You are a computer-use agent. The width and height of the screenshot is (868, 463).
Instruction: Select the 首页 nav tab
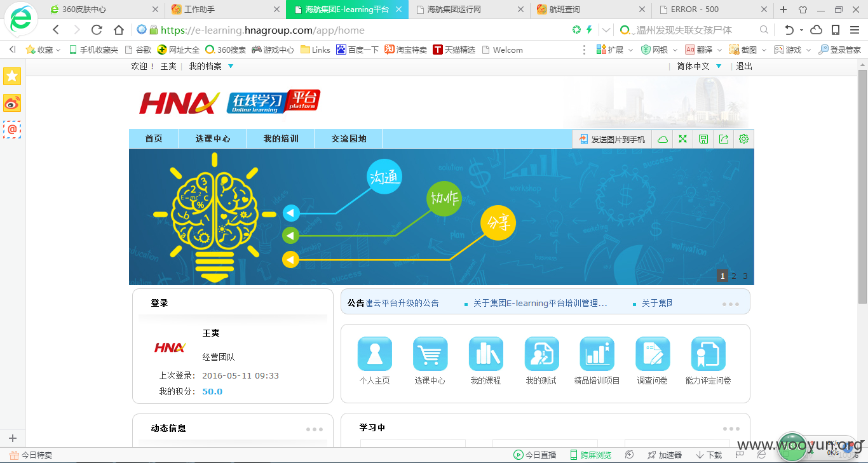coord(154,138)
